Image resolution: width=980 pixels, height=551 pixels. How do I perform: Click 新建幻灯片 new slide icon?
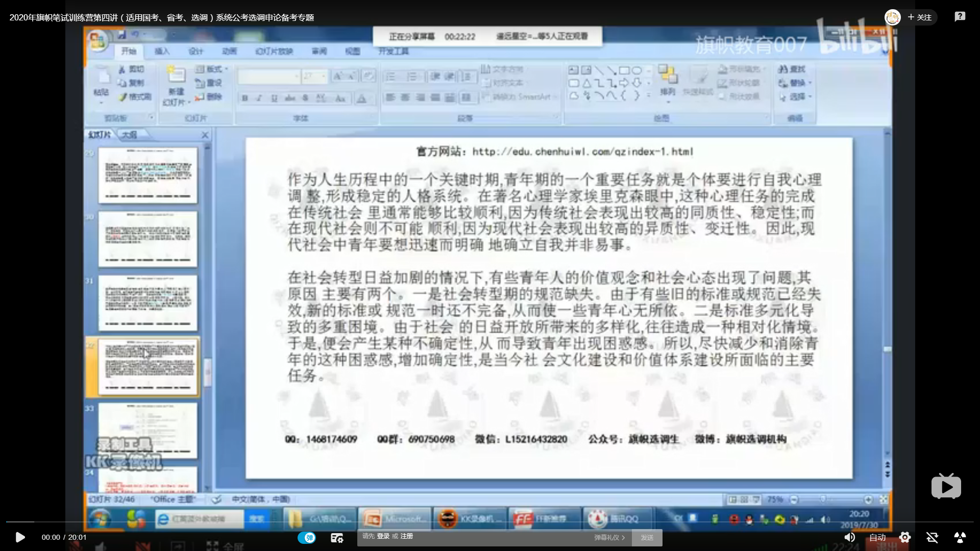[176, 75]
